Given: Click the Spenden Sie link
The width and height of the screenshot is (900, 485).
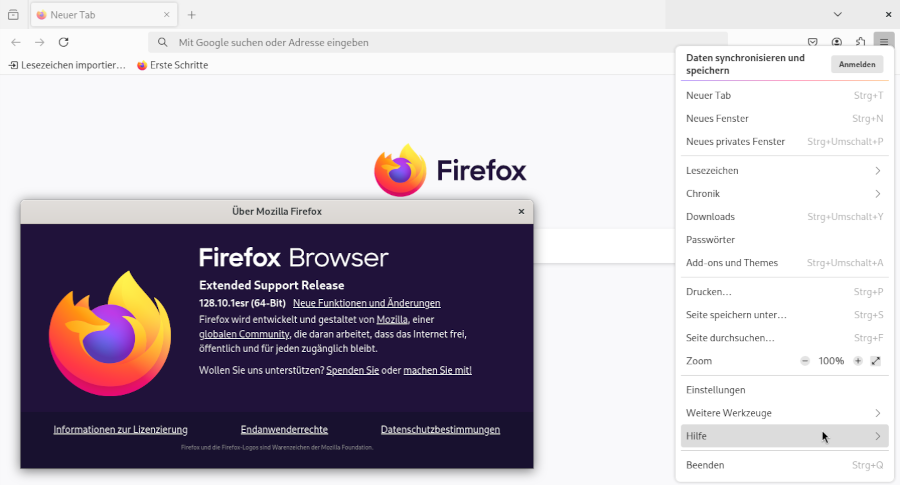Looking at the screenshot, I should click(352, 370).
